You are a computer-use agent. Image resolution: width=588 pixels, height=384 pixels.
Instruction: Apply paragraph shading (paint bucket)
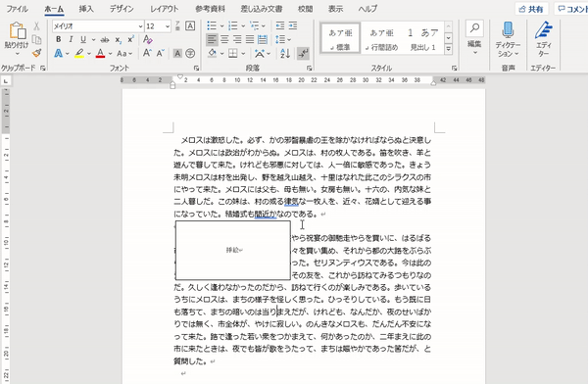tap(212, 53)
